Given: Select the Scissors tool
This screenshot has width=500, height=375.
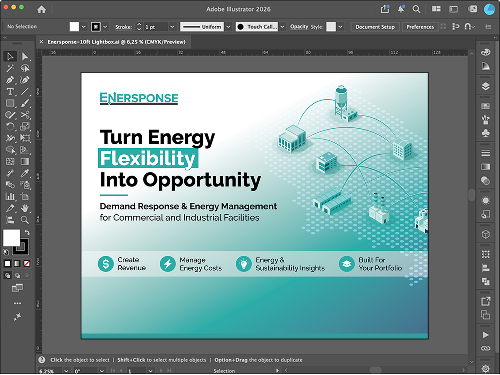Looking at the screenshot, I should (x=25, y=115).
